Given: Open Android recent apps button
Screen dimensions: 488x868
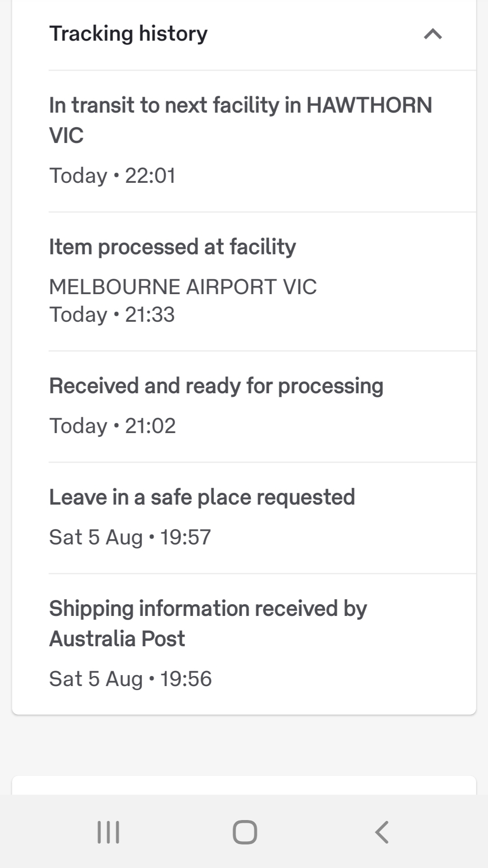Looking at the screenshot, I should pos(109,832).
